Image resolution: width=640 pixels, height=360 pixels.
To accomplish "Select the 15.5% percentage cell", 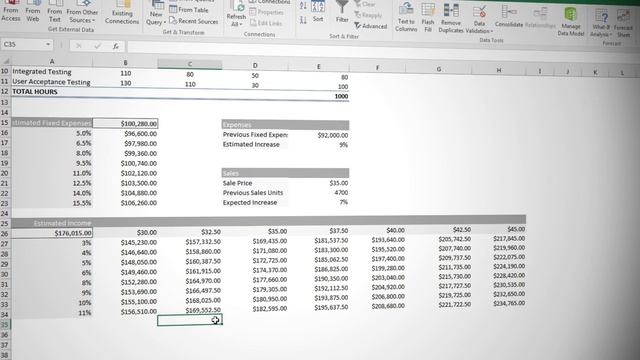I will click(52, 203).
